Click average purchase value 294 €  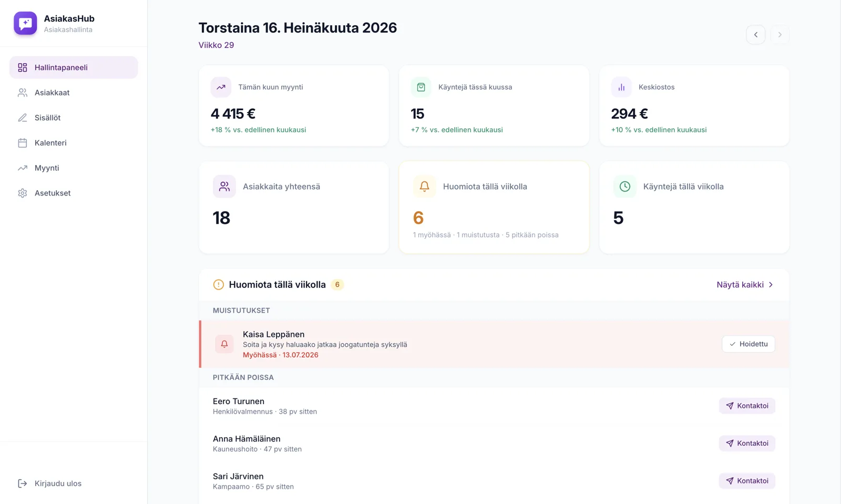629,114
